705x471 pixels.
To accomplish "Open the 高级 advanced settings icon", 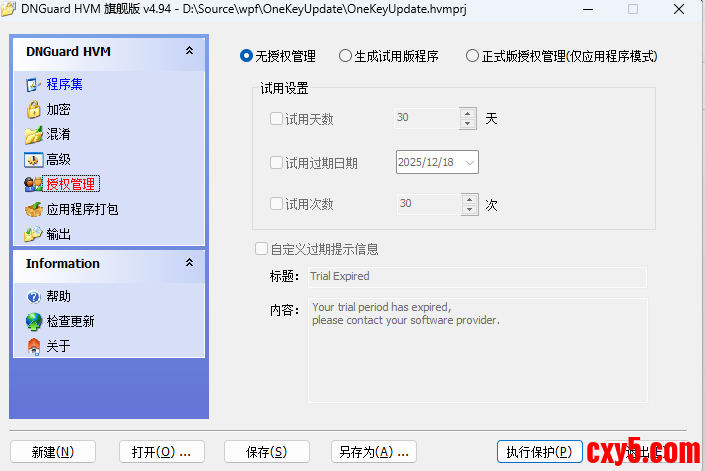I will 33,159.
